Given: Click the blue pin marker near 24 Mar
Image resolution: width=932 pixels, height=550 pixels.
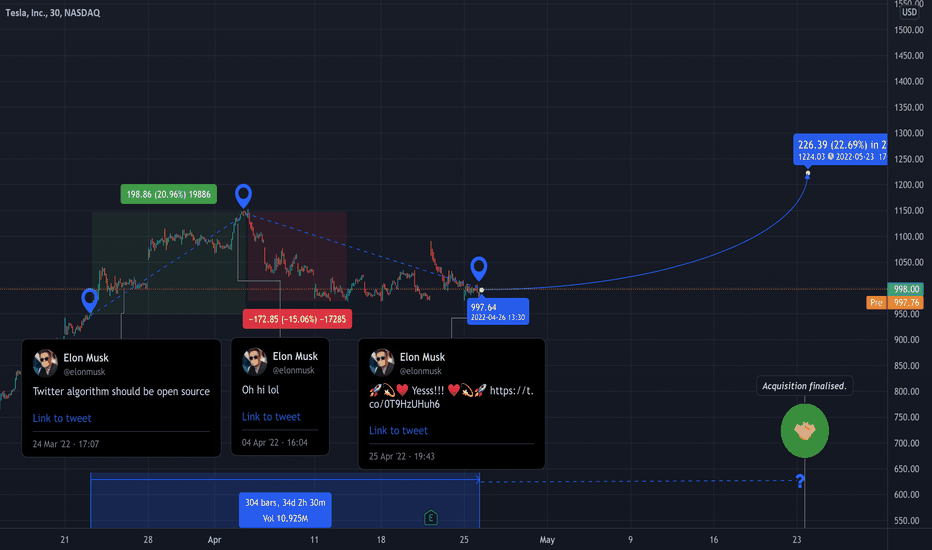Looking at the screenshot, I should (90, 300).
